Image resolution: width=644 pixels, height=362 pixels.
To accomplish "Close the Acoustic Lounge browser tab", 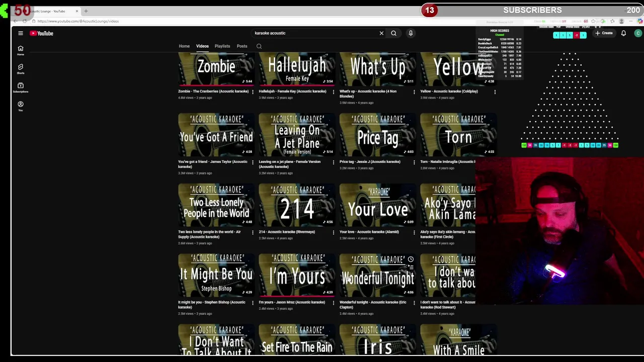I will [76, 11].
